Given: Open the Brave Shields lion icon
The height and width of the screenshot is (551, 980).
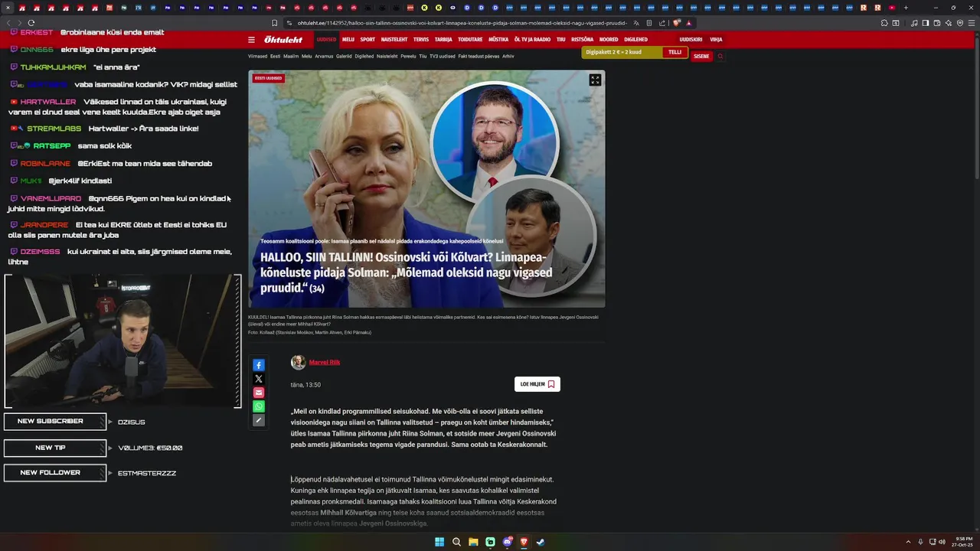Looking at the screenshot, I should [677, 23].
